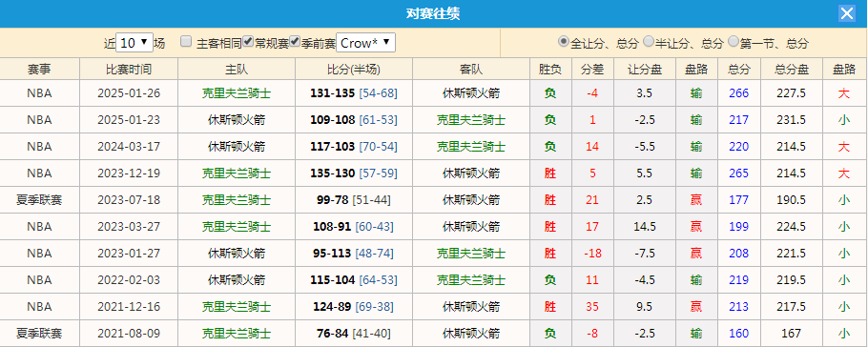Select the 全让分、总分 radio button
This screenshot has width=868, height=347.
(x=564, y=42)
